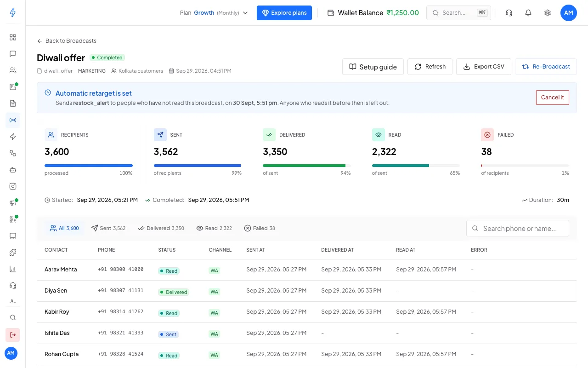Switch to the Delivered 3,350 tab
The height and width of the screenshot is (368, 588).
point(161,228)
